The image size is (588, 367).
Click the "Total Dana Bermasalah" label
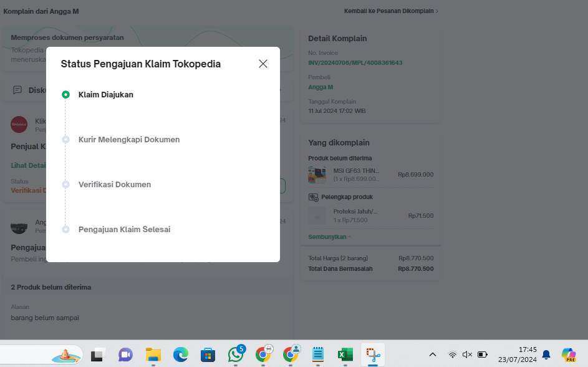340,268
